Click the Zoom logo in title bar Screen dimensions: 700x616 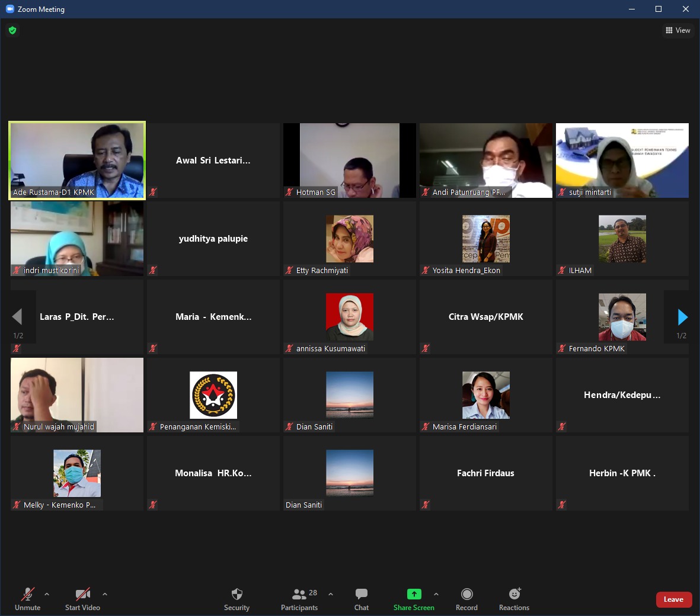(9, 9)
